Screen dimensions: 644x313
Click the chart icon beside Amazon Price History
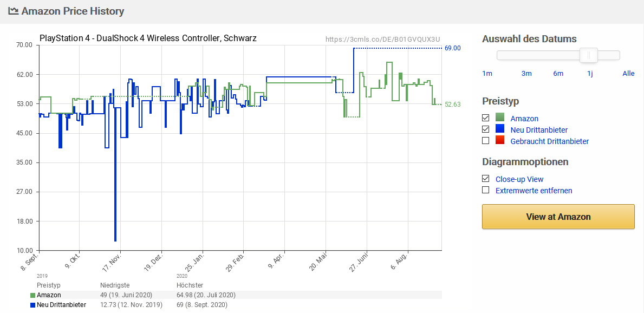click(x=14, y=11)
